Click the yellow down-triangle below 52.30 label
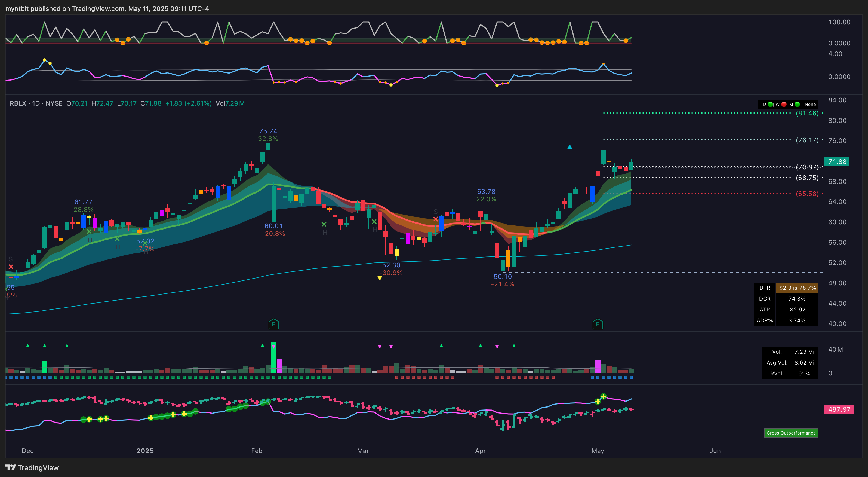 point(380,278)
